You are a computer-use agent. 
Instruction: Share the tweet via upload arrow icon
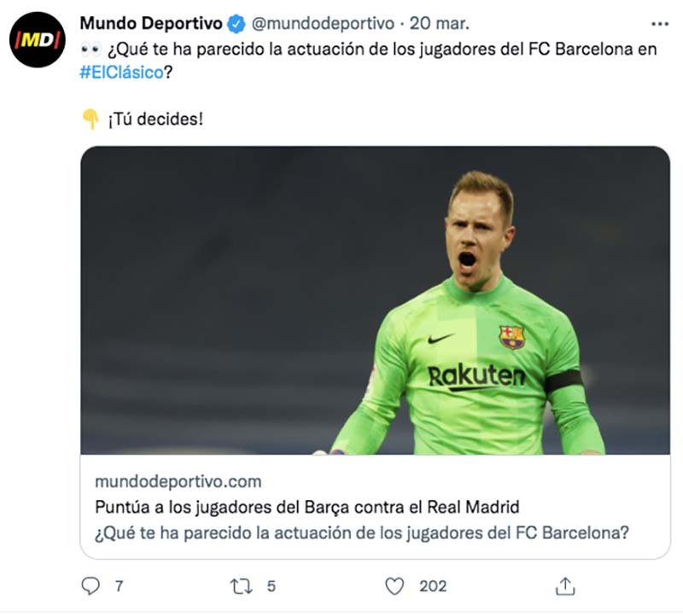(x=564, y=586)
